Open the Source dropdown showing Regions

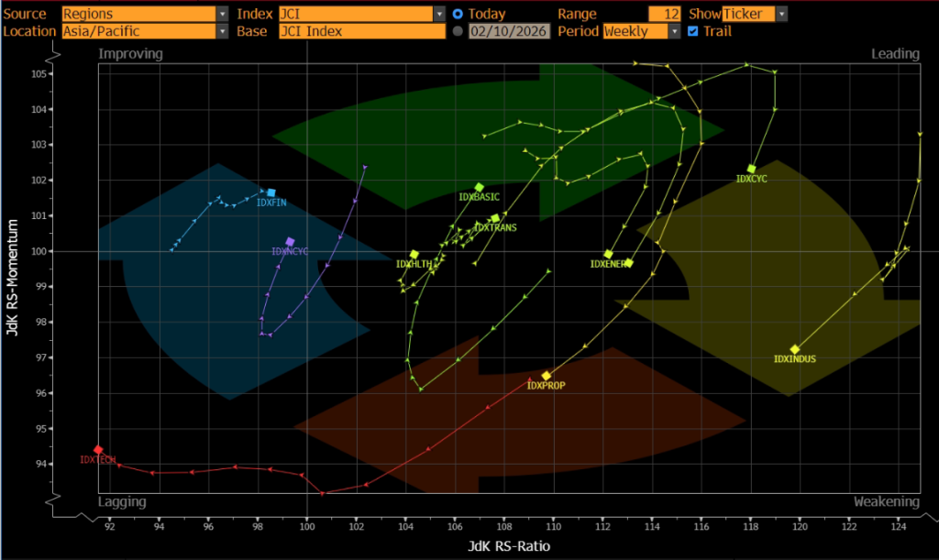pyautogui.click(x=145, y=15)
